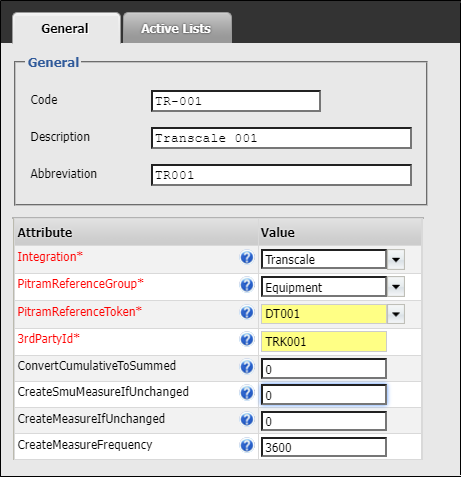The width and height of the screenshot is (461, 477).
Task: Click the Equipment combo box value
Action: click(324, 287)
